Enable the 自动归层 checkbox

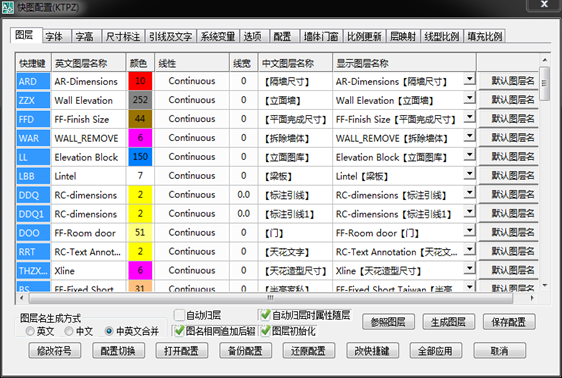[x=179, y=315]
